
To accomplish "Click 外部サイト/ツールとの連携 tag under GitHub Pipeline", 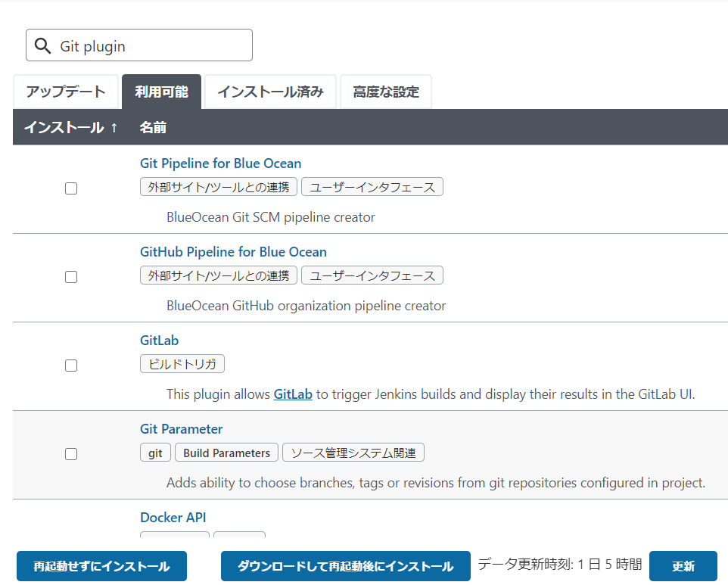I will point(219,275).
